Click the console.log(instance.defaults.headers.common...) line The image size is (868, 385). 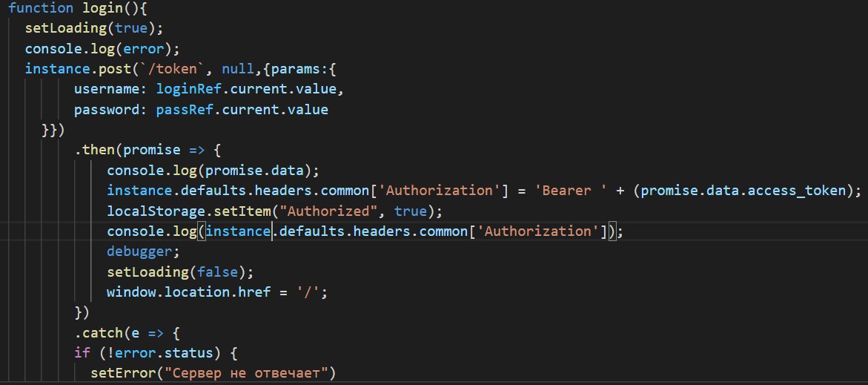[365, 231]
